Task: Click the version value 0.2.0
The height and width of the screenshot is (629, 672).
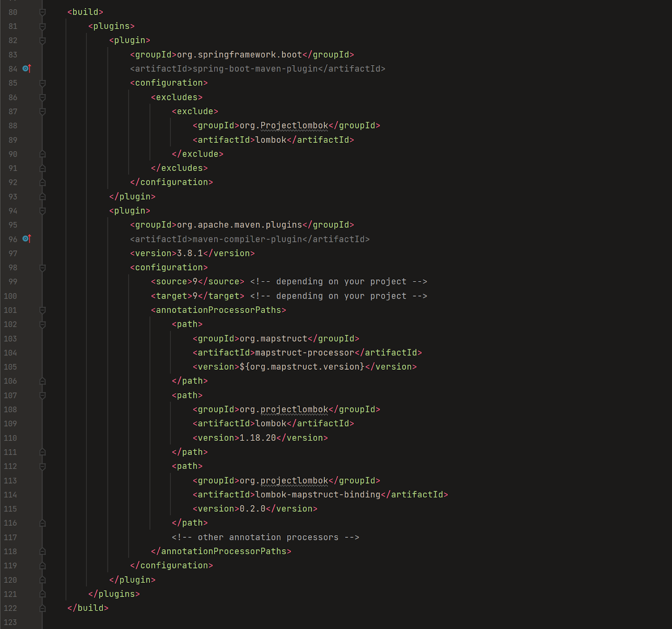Action: pyautogui.click(x=252, y=509)
